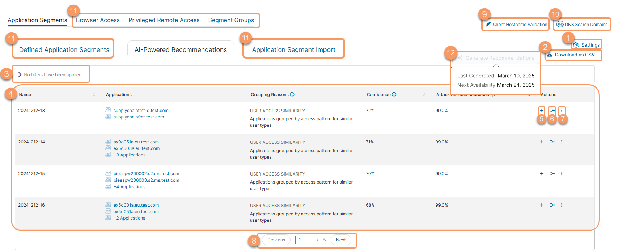Expand the filters panel chevron

tap(20, 75)
